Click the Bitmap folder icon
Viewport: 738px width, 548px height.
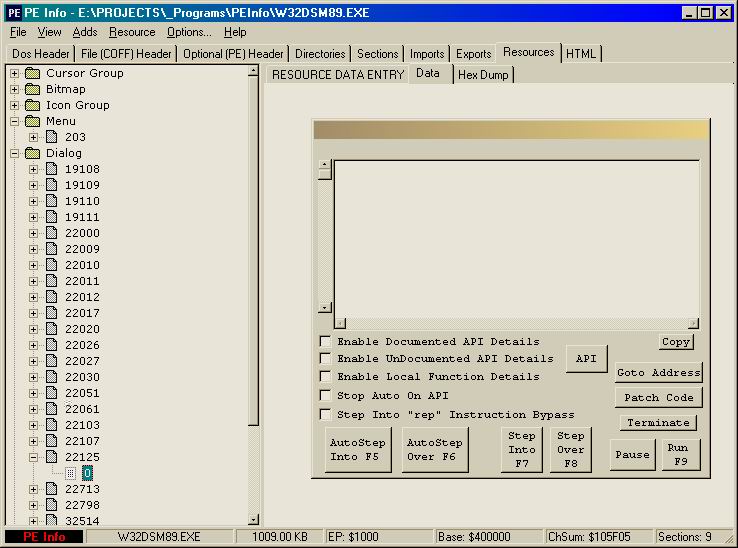pyautogui.click(x=33, y=89)
